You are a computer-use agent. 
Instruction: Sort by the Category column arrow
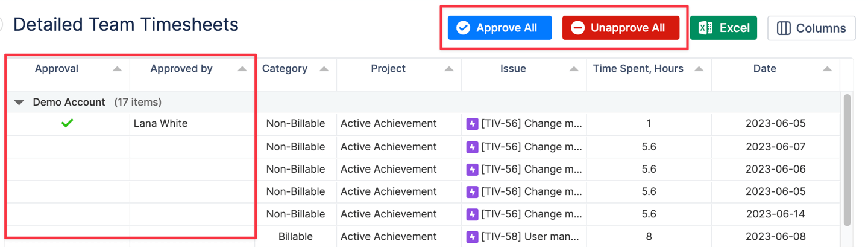(324, 69)
